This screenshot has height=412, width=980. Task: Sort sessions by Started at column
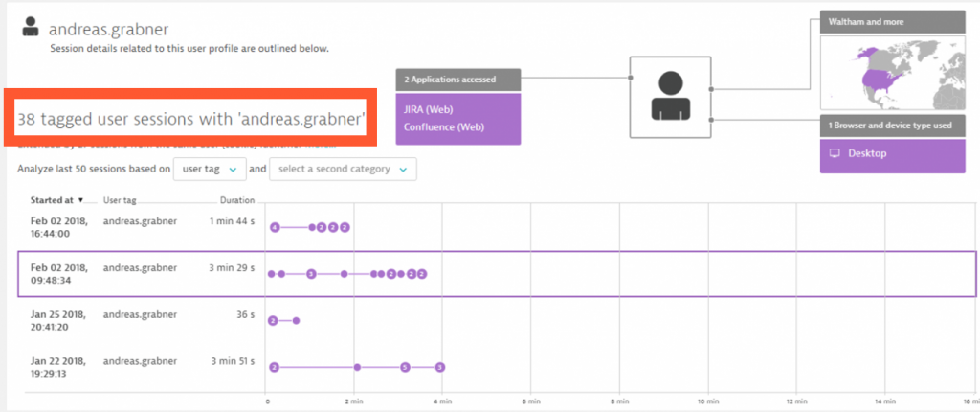52,200
